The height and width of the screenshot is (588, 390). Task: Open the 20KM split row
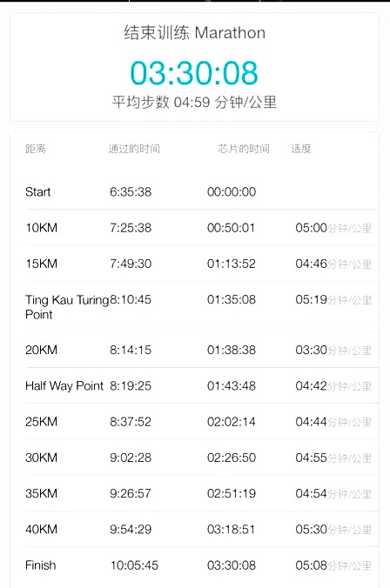pos(202,350)
